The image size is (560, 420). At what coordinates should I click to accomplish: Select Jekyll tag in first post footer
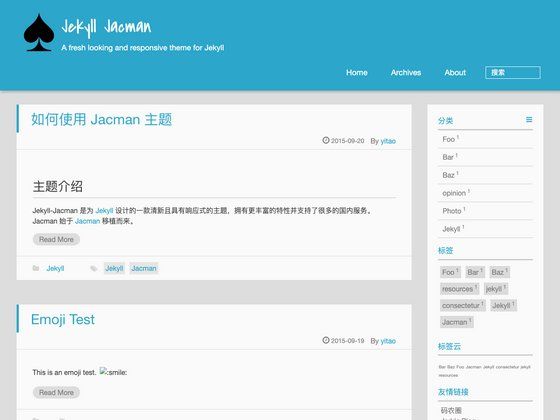click(x=114, y=268)
